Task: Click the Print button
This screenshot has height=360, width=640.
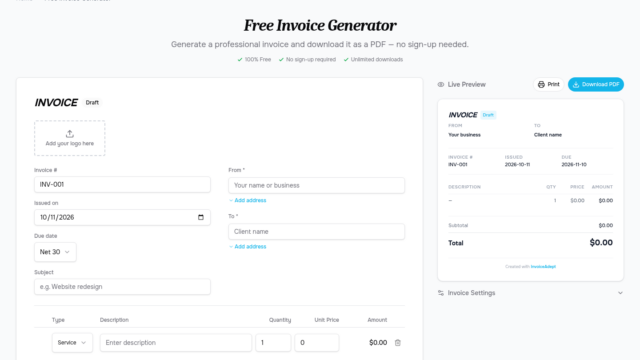Action: click(x=548, y=84)
